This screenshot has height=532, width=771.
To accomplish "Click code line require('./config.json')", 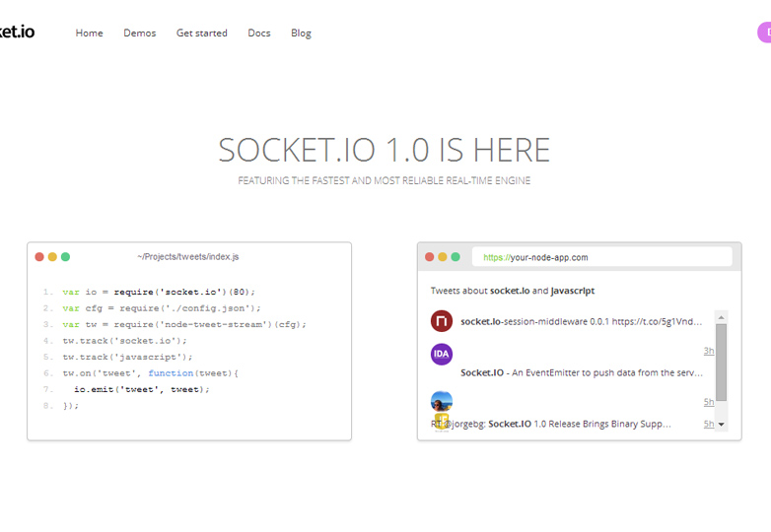I will 162,308.
